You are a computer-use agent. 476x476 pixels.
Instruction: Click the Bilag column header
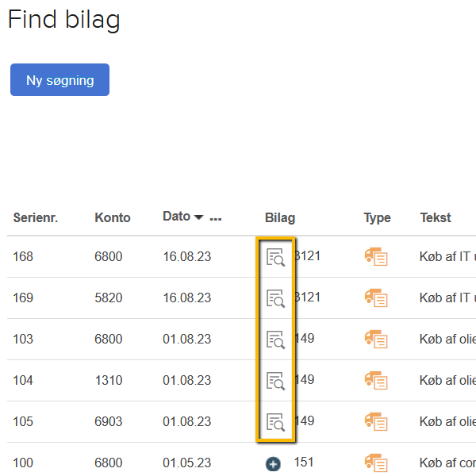(280, 217)
